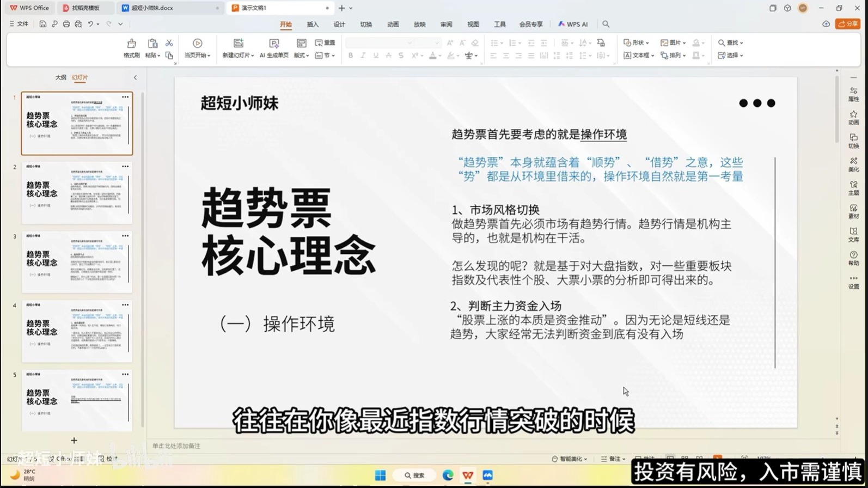Click the Print icon in quick toolbar
868x488 pixels.
(x=66, y=24)
